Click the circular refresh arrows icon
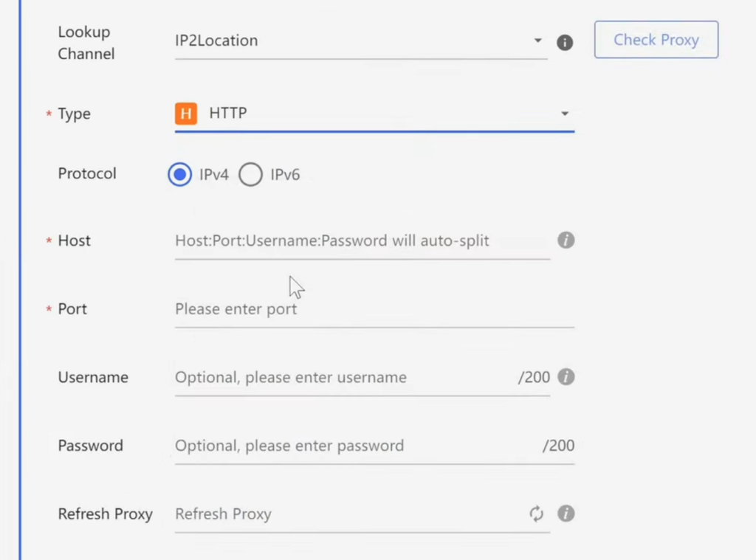The image size is (756, 560). pyautogui.click(x=537, y=514)
